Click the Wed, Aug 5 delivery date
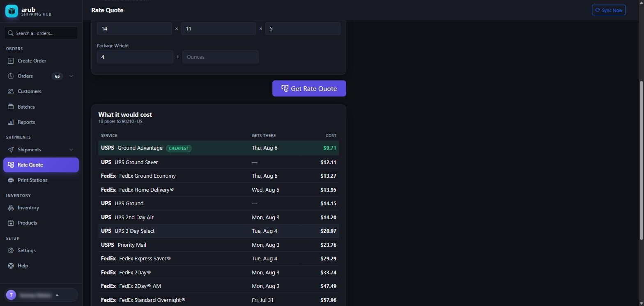This screenshot has width=644, height=306. 265,190
